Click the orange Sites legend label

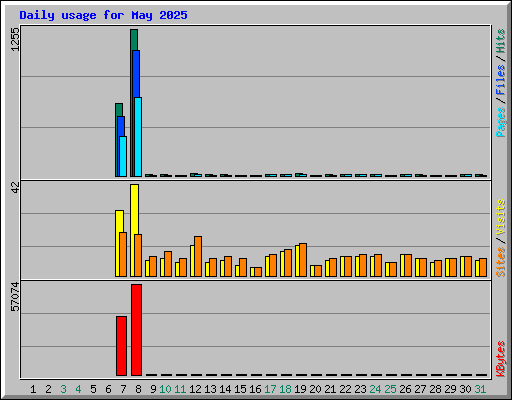(x=501, y=262)
